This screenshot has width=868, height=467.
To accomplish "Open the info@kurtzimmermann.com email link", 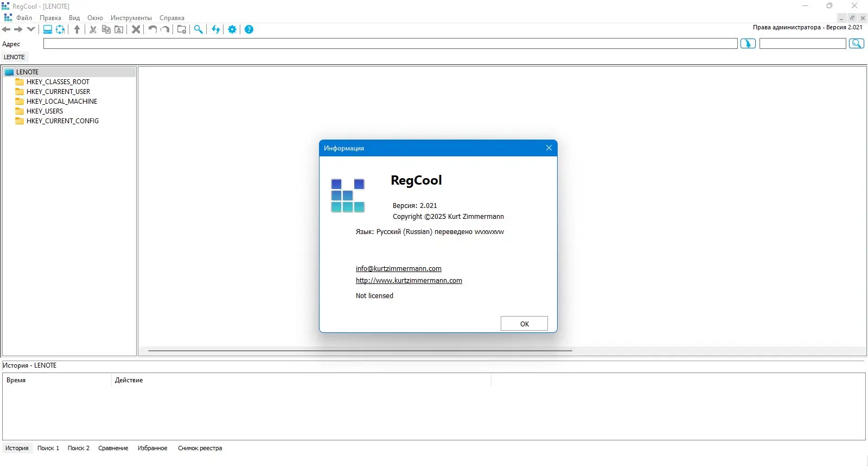I will (x=399, y=268).
